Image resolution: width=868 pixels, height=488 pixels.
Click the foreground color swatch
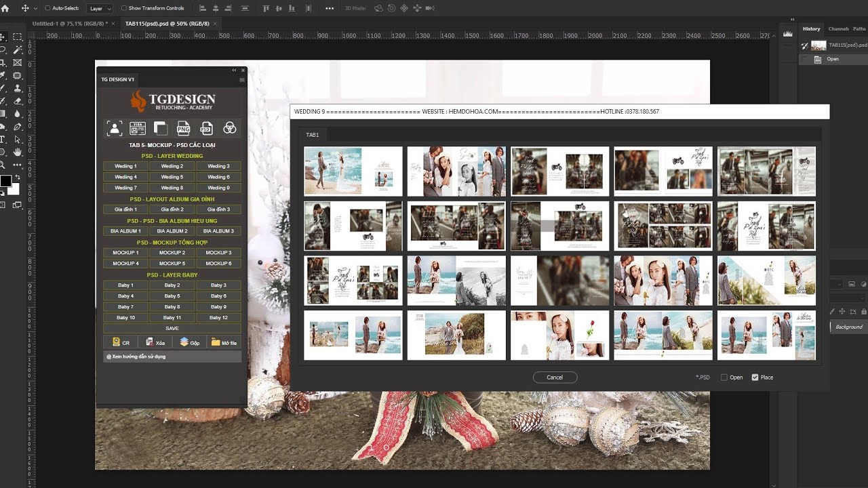(x=5, y=181)
